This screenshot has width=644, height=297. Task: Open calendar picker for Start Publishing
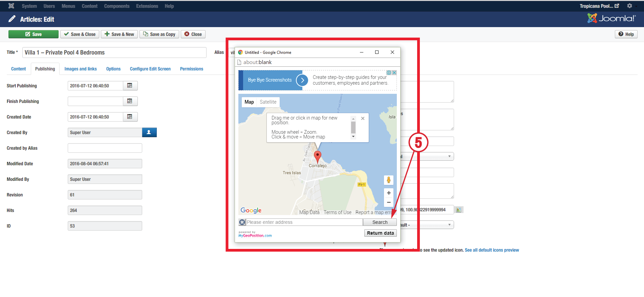[130, 86]
